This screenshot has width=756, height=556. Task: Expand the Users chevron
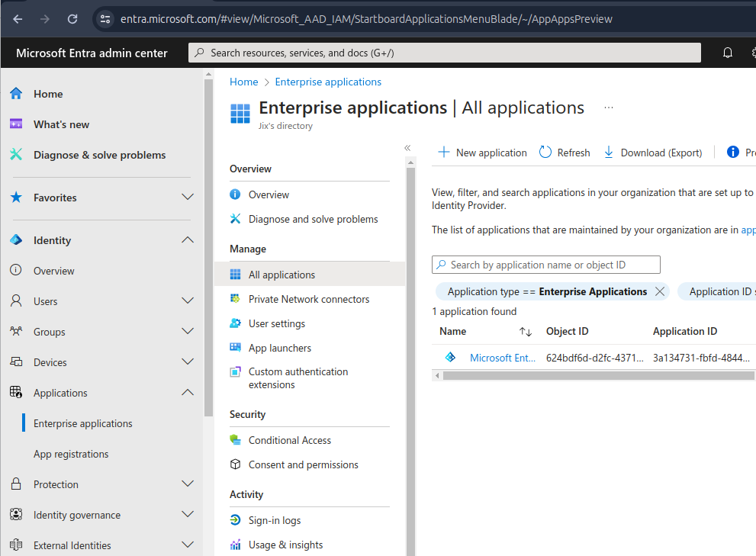tap(188, 300)
